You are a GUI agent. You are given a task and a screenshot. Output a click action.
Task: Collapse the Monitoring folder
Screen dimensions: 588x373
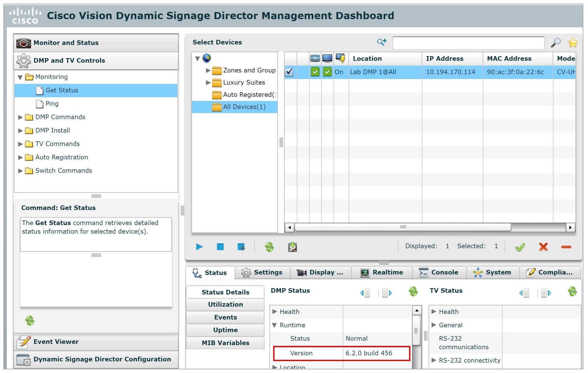point(21,77)
